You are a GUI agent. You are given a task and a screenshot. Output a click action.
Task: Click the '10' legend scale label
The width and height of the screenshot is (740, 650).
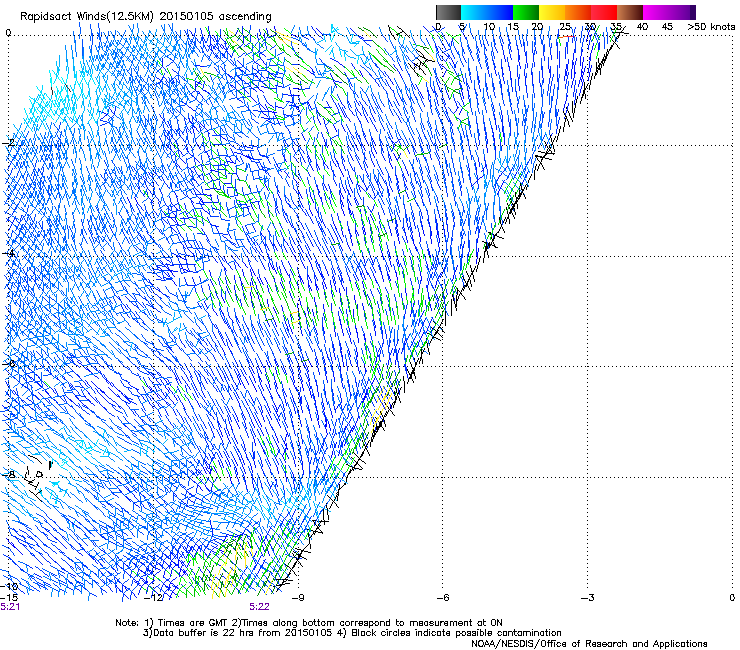(x=489, y=27)
